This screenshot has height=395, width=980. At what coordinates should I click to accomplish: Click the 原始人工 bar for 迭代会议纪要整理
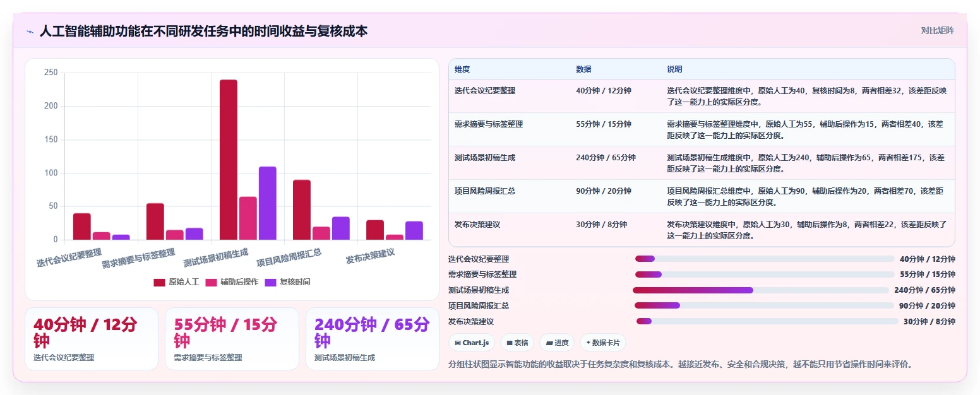82,227
